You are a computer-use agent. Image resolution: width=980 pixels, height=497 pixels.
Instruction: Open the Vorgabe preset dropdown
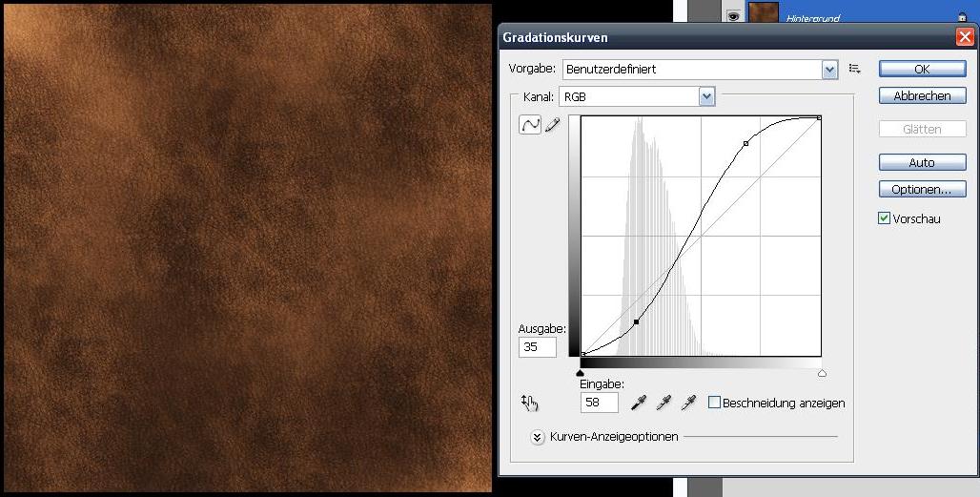point(700,70)
